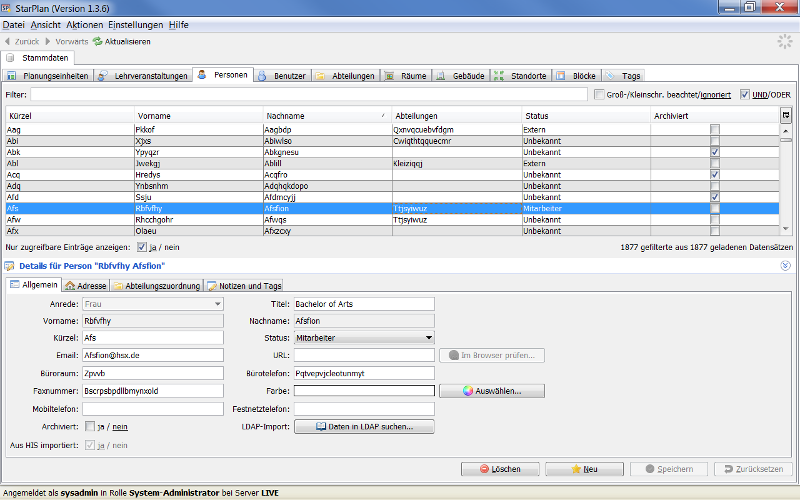Click the Planungseinheiten tab icon
The width and height of the screenshot is (800, 500).
click(11, 76)
